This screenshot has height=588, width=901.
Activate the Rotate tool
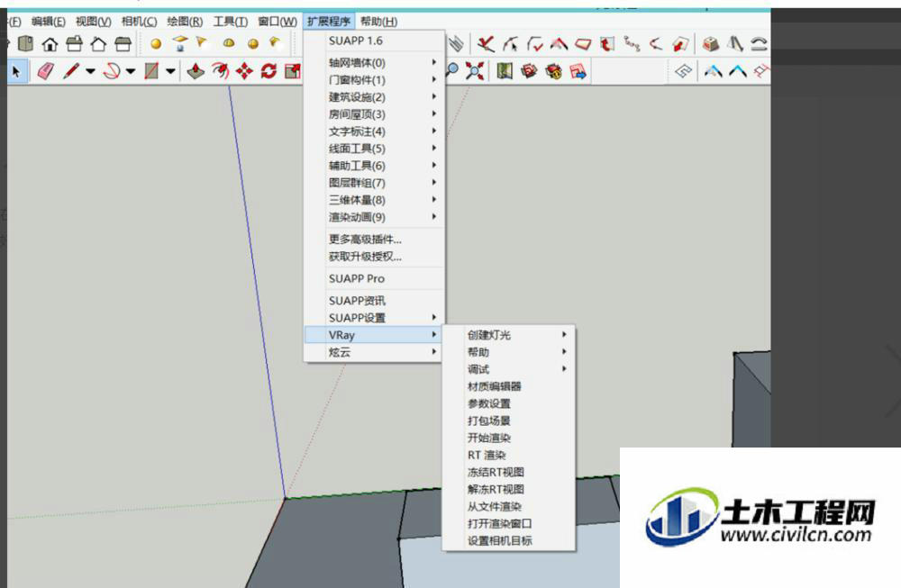click(x=268, y=71)
